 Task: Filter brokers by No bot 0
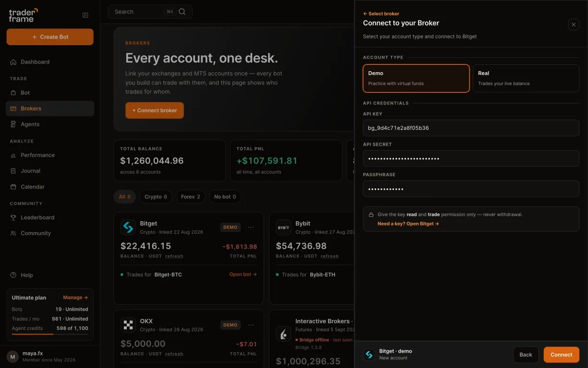click(225, 197)
